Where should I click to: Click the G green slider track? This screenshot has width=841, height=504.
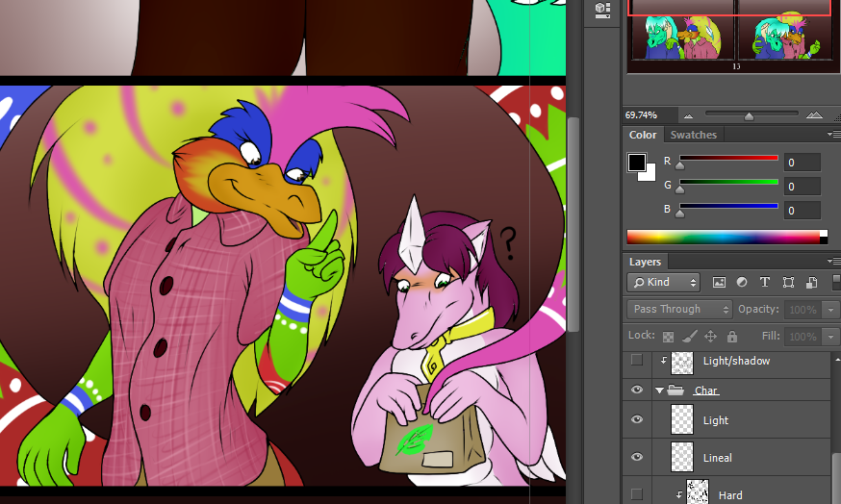[728, 182]
